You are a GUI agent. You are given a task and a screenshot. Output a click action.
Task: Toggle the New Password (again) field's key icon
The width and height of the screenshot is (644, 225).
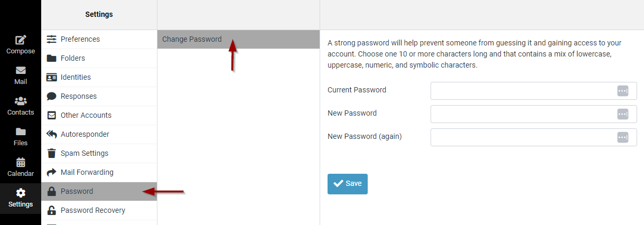point(623,137)
